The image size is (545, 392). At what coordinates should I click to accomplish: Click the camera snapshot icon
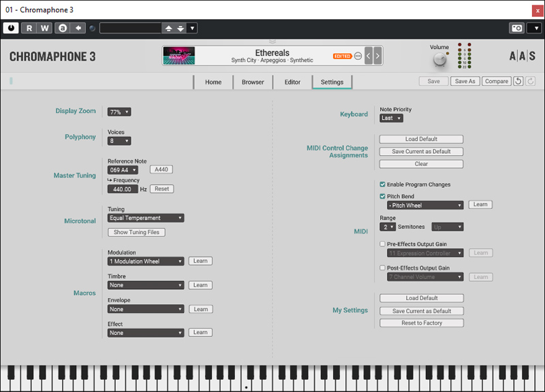517,28
